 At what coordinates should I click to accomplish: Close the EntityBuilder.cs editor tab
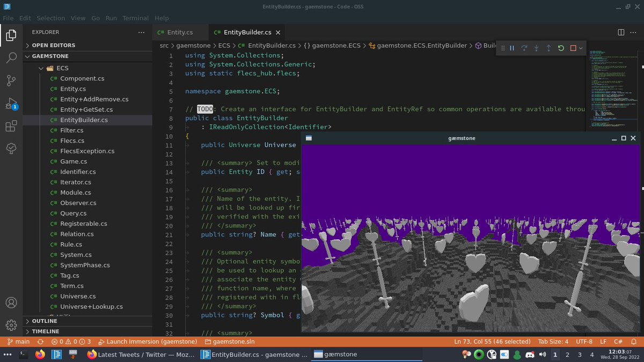pyautogui.click(x=279, y=32)
